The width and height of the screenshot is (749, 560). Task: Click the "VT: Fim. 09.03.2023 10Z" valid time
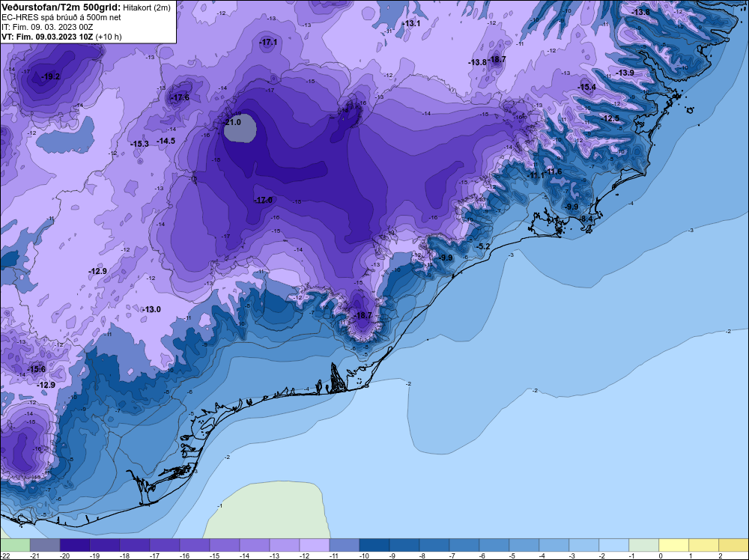(47, 37)
